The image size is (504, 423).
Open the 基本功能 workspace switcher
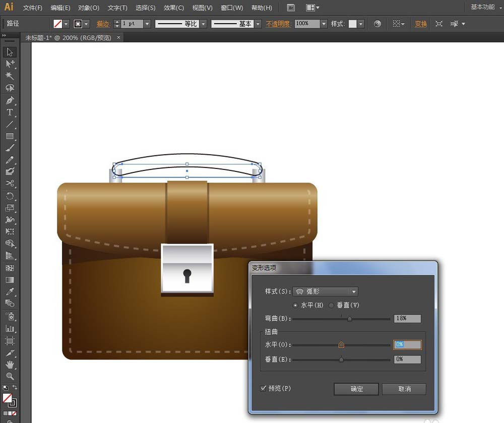[486, 7]
